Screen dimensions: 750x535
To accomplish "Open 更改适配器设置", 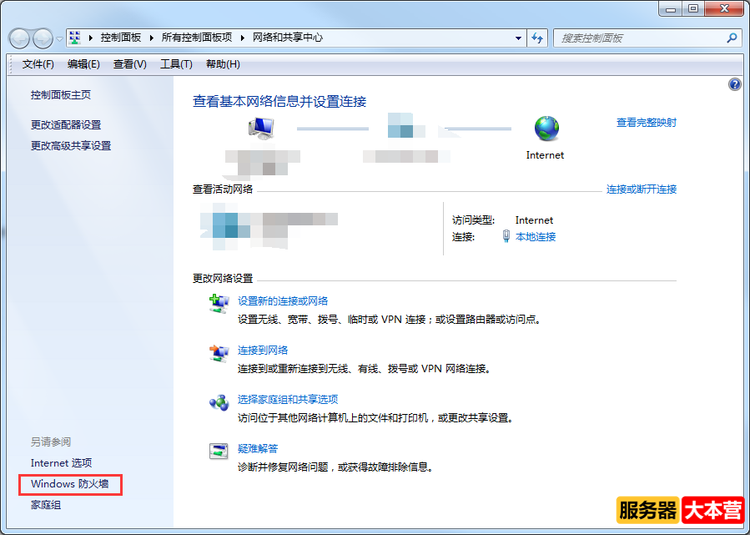I will coord(66,125).
